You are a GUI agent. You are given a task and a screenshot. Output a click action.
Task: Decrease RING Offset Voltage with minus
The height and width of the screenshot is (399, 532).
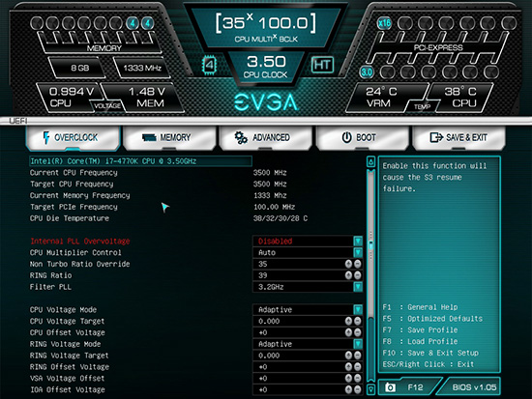tap(357, 367)
